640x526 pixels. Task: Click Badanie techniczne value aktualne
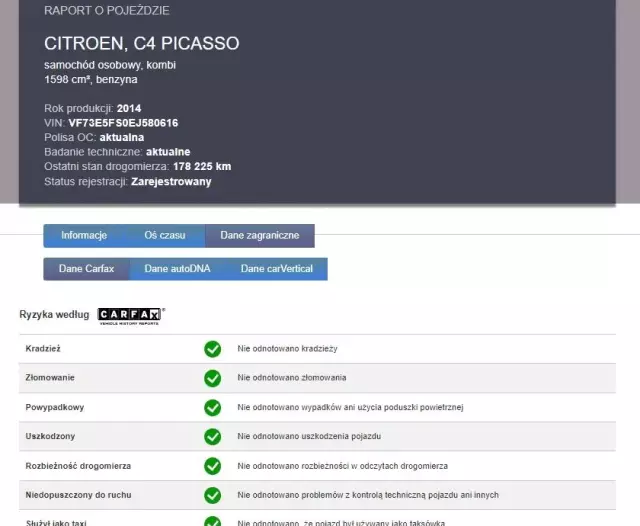pos(168,152)
